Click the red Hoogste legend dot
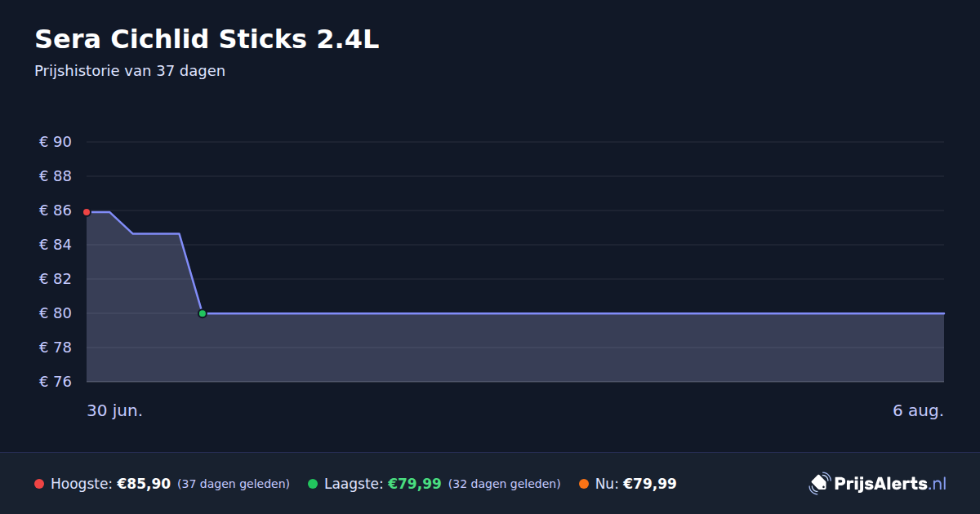The image size is (980, 514). pos(39,484)
